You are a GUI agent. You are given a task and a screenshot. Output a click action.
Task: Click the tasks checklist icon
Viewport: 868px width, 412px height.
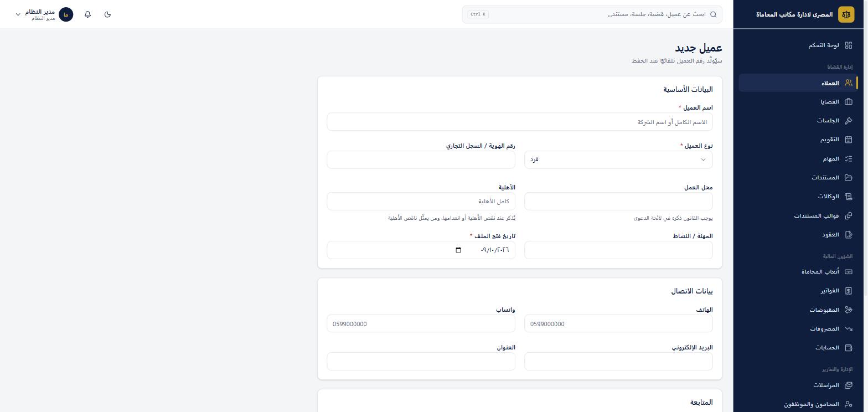coord(849,159)
